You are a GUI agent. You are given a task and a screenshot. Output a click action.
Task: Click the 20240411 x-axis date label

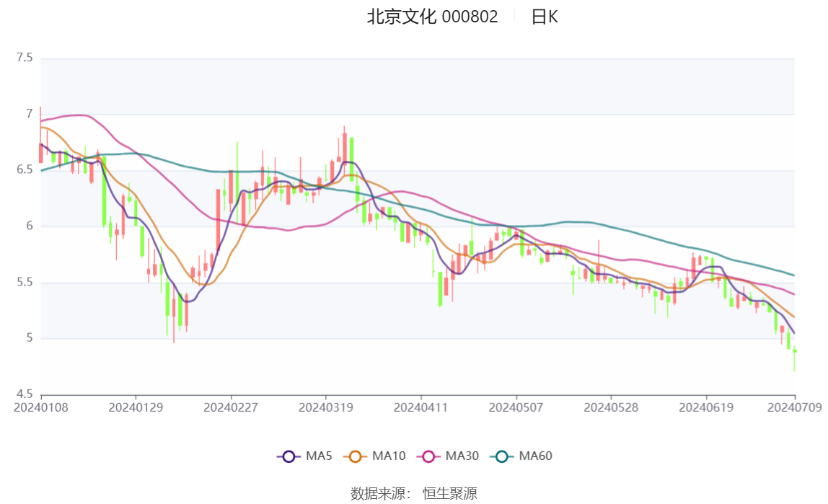(x=421, y=407)
